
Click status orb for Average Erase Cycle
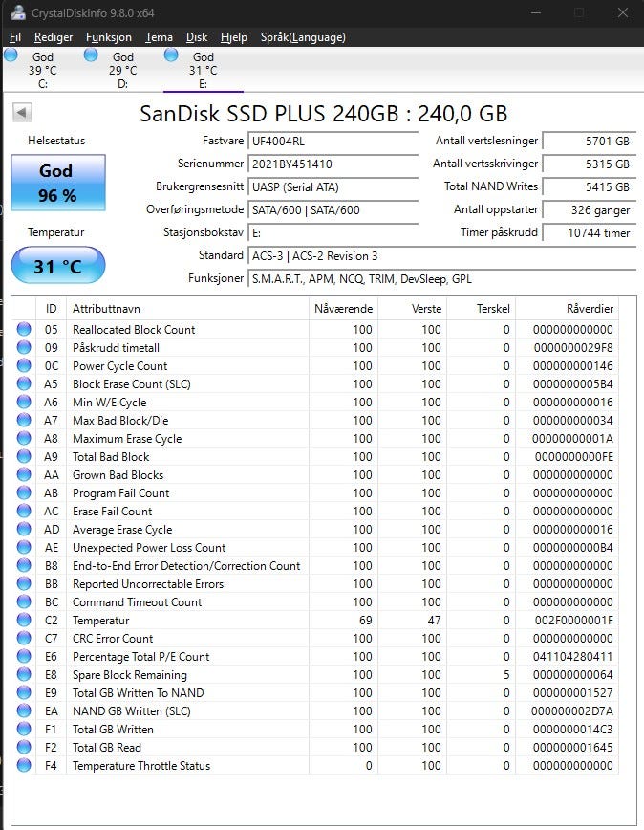click(x=24, y=530)
